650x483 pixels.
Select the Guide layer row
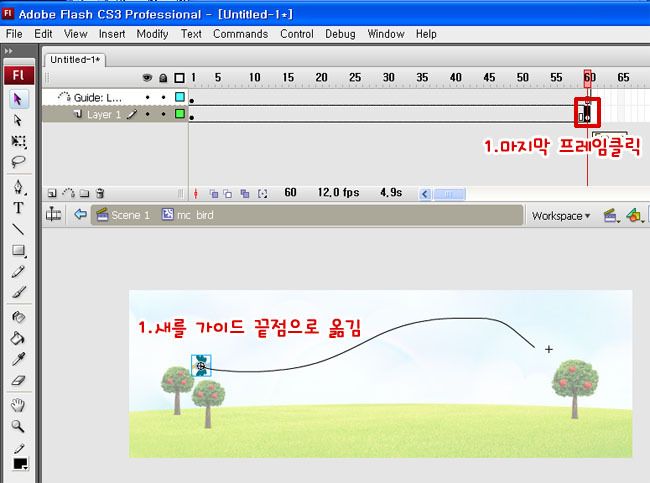(115, 97)
